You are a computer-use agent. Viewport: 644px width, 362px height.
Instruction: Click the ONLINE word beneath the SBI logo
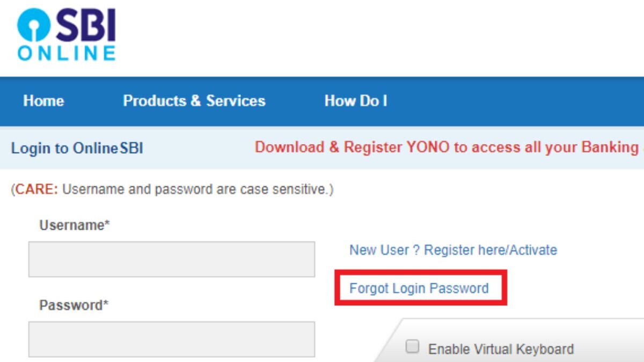pos(67,53)
